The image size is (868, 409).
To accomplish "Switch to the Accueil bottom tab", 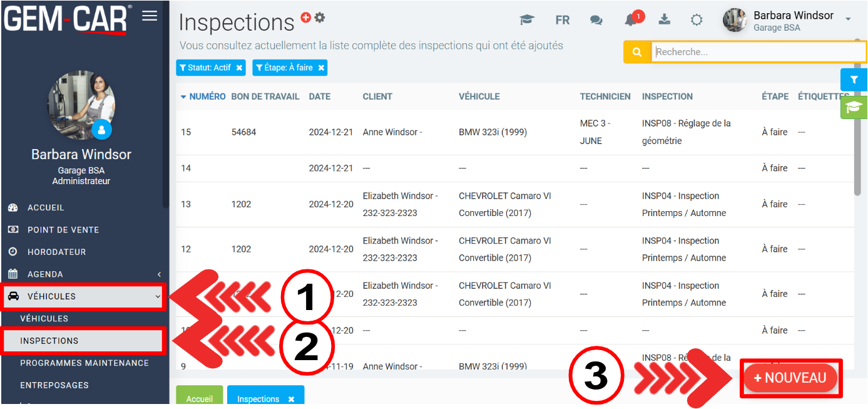I will 200,399.
